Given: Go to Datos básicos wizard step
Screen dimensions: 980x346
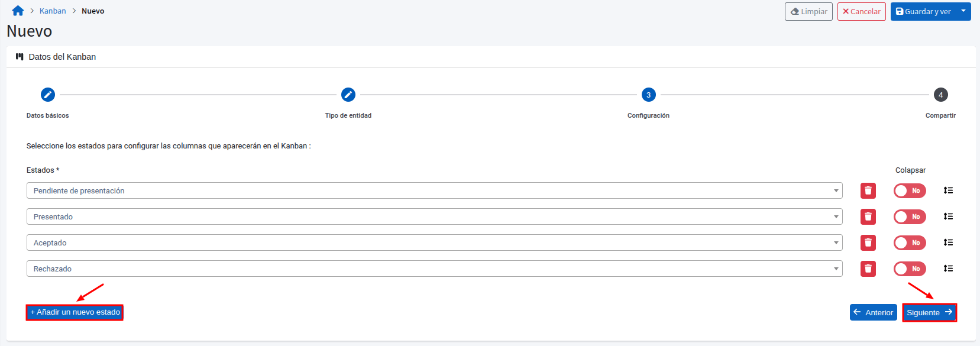Looking at the screenshot, I should click(x=48, y=95).
